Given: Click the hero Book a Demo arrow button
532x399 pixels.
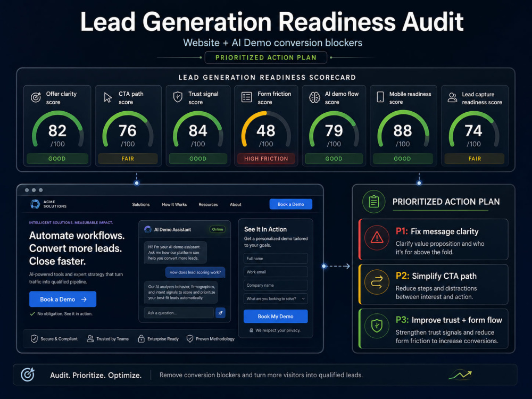Looking at the screenshot, I should 63,299.
